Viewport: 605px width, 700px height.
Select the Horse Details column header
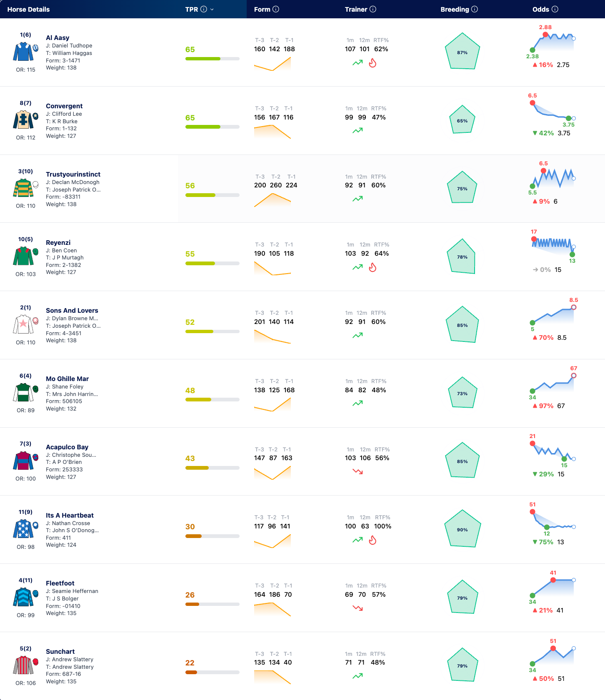click(x=28, y=9)
